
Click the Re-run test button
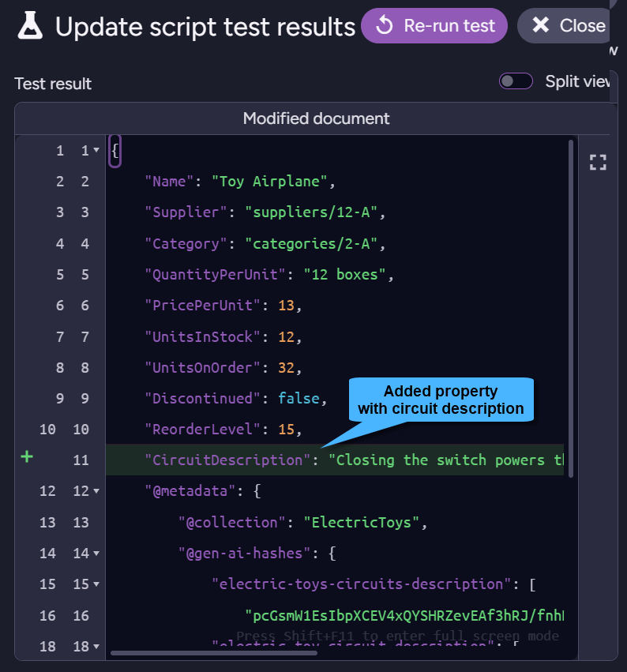pyautogui.click(x=434, y=26)
